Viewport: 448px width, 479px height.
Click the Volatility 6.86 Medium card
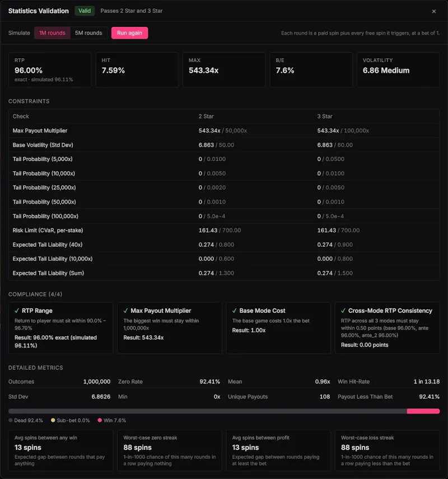398,69
